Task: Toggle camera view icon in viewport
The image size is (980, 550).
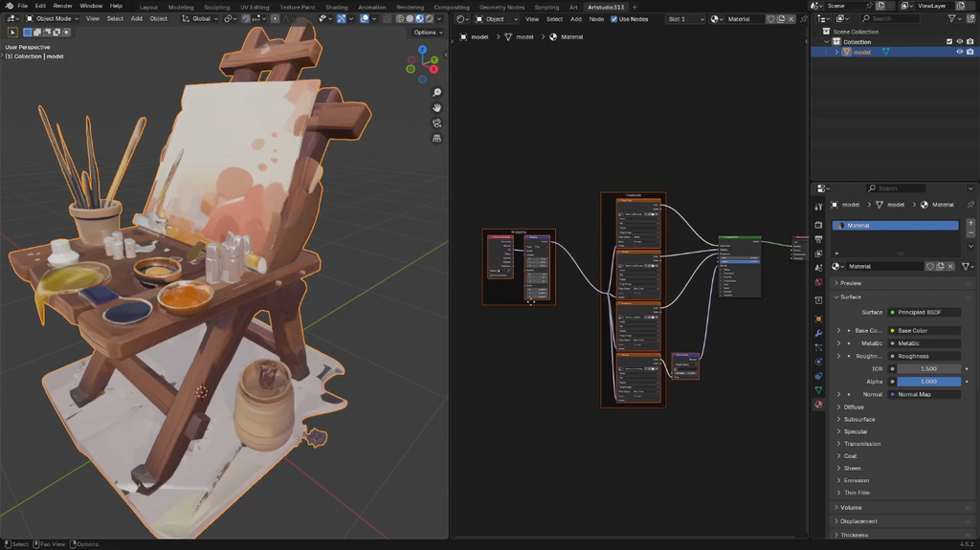Action: click(436, 123)
